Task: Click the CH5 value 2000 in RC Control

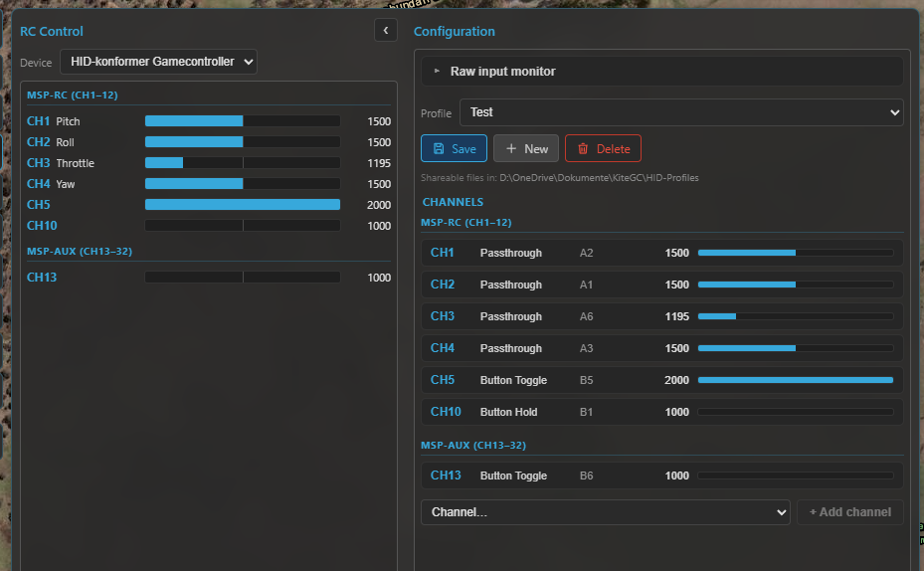Action: (379, 205)
